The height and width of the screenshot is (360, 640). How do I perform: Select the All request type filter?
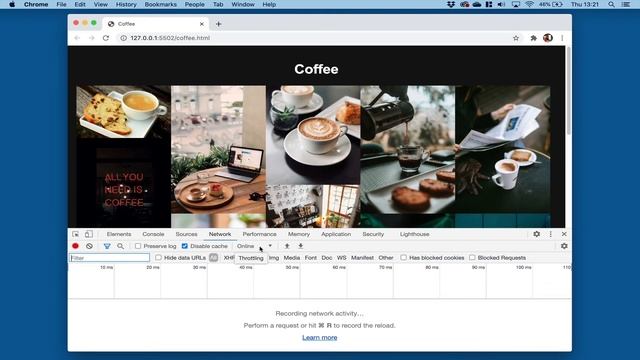click(213, 258)
